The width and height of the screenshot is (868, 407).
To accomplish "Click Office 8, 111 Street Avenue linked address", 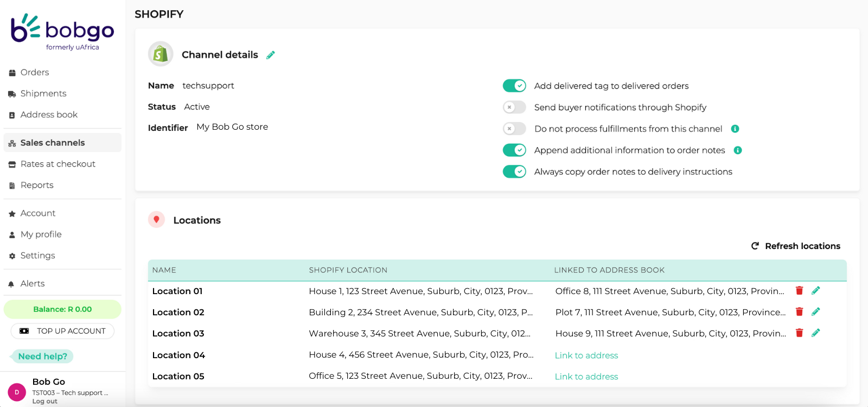I will coord(670,291).
